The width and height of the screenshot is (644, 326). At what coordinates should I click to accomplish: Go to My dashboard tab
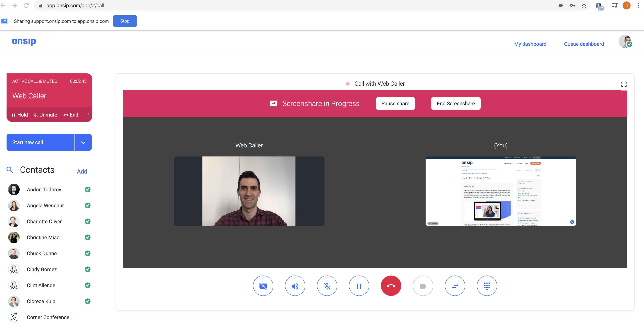[530, 44]
